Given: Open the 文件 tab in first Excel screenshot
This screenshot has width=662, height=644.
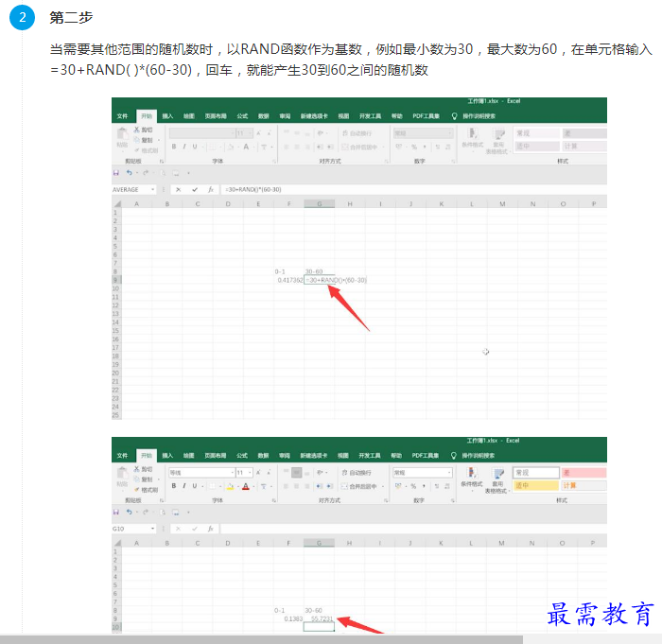Looking at the screenshot, I should click(122, 116).
